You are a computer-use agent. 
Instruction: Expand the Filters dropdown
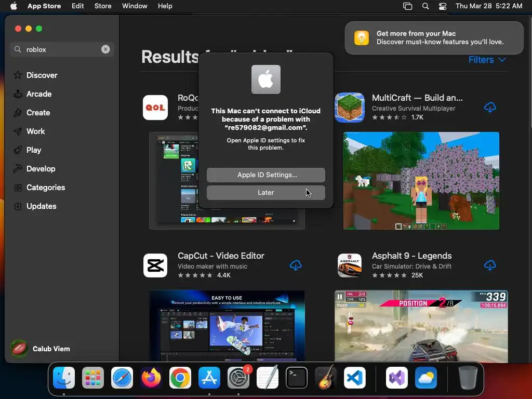pos(487,60)
